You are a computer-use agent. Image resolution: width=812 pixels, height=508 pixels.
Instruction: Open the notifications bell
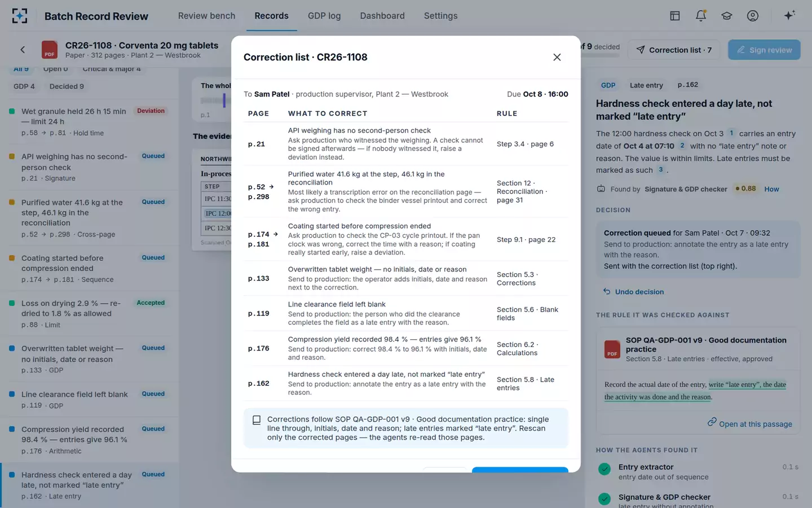coord(701,16)
